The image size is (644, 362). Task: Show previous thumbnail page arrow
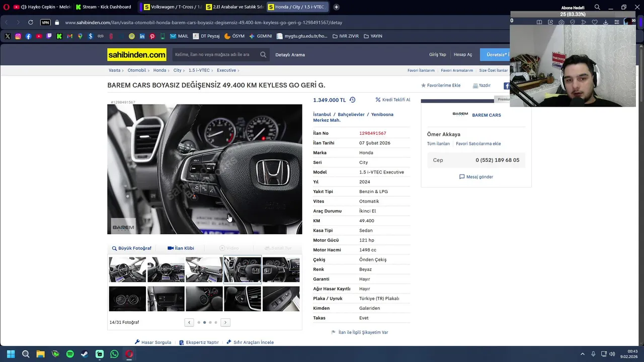pyautogui.click(x=189, y=322)
